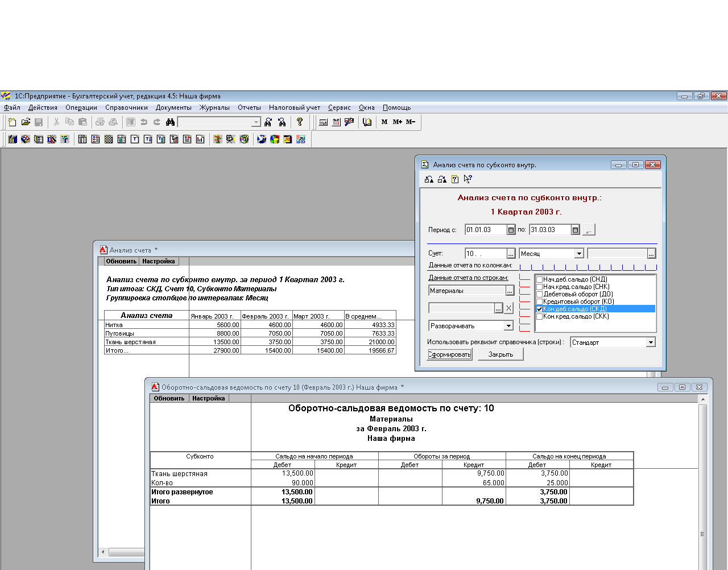
Task: Open the Разворачивать dropdown
Action: pyautogui.click(x=508, y=326)
